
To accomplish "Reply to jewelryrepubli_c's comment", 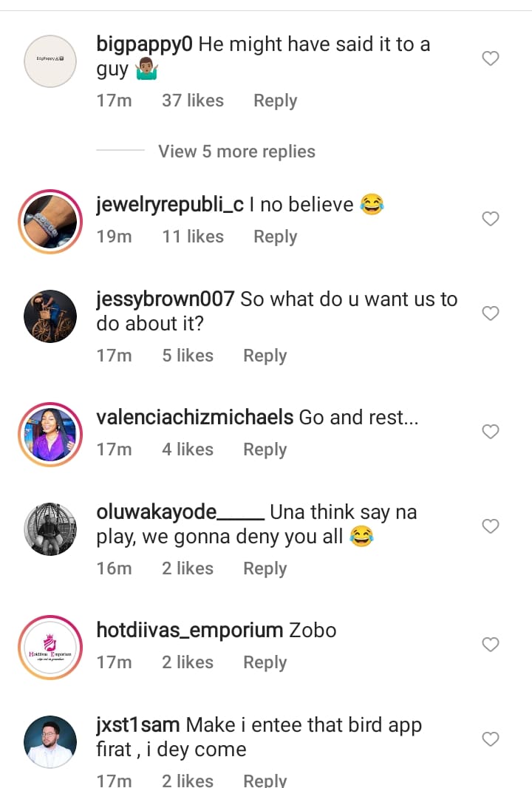I will tap(275, 237).
